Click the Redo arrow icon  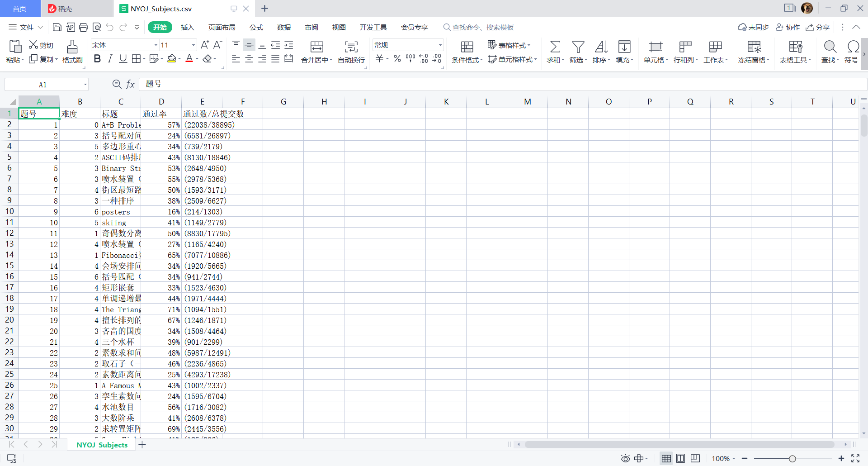point(123,27)
